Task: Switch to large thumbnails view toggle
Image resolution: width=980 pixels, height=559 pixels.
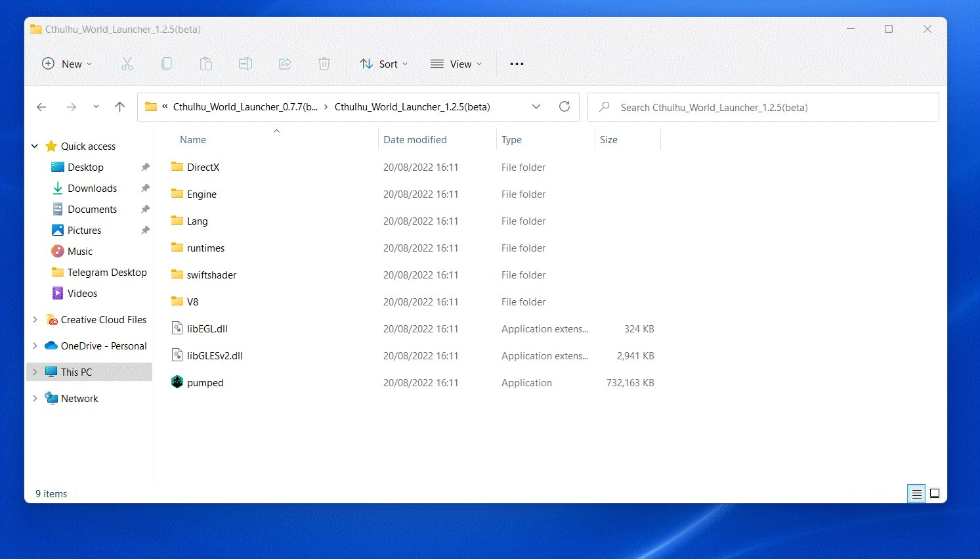Action: click(935, 493)
